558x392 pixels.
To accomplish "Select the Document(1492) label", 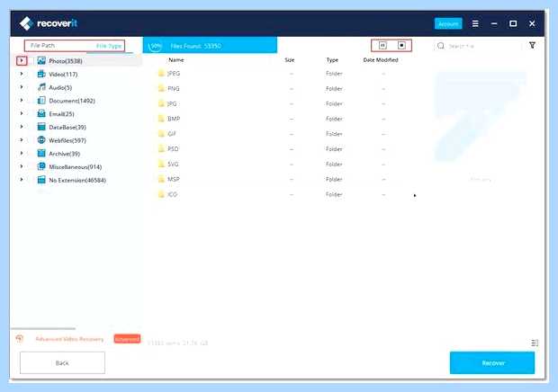I will pyautogui.click(x=72, y=101).
